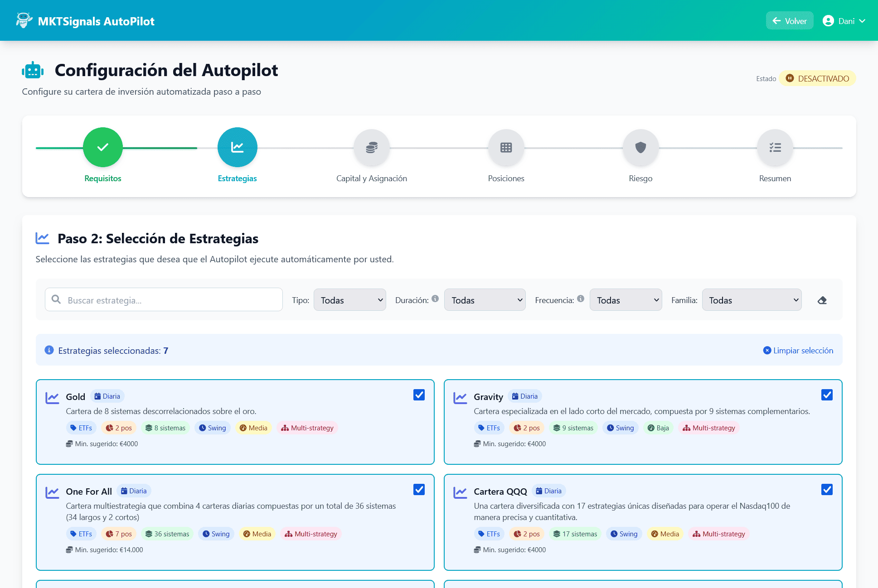This screenshot has height=588, width=878.
Task: Click the eraser clear-filters icon
Action: (x=822, y=300)
